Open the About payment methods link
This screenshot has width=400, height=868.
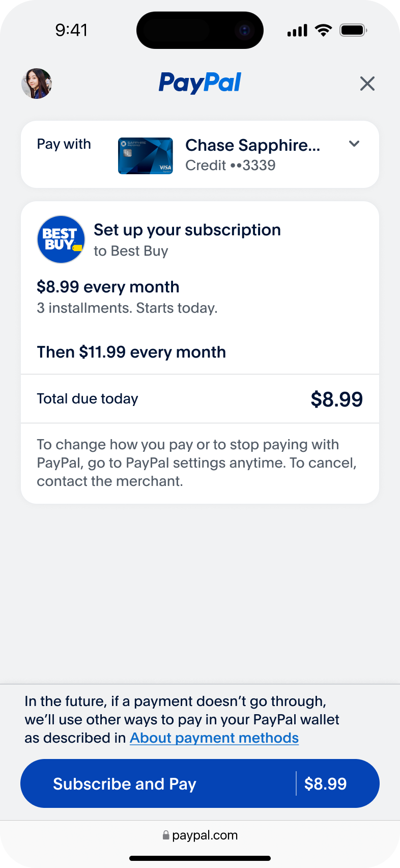coord(214,738)
